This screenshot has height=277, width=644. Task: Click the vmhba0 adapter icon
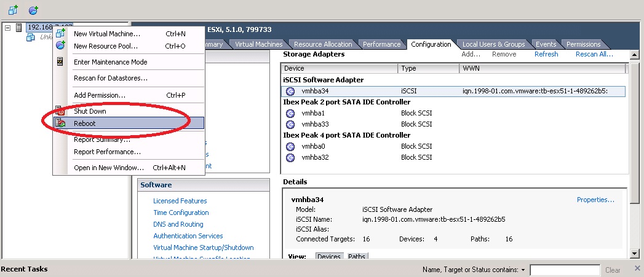coord(290,146)
